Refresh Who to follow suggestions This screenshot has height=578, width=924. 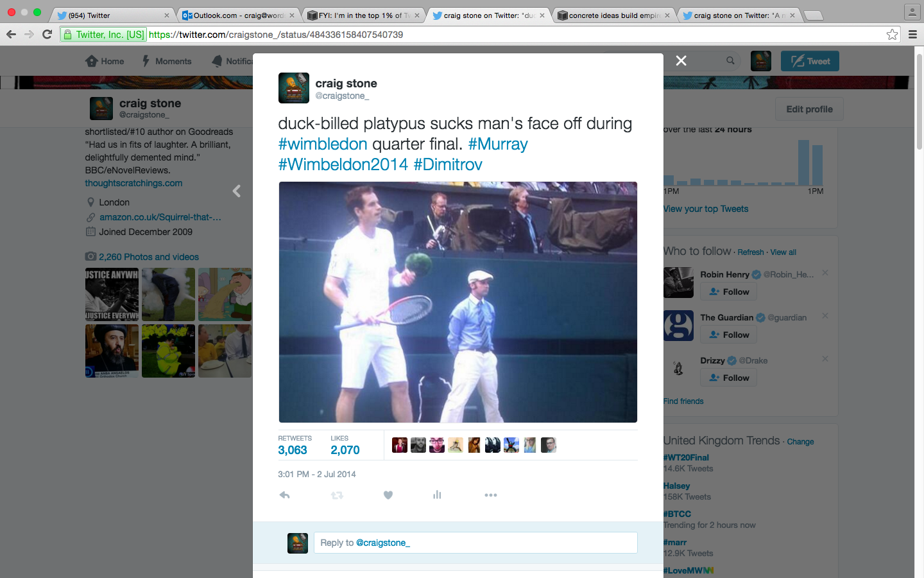[751, 252]
